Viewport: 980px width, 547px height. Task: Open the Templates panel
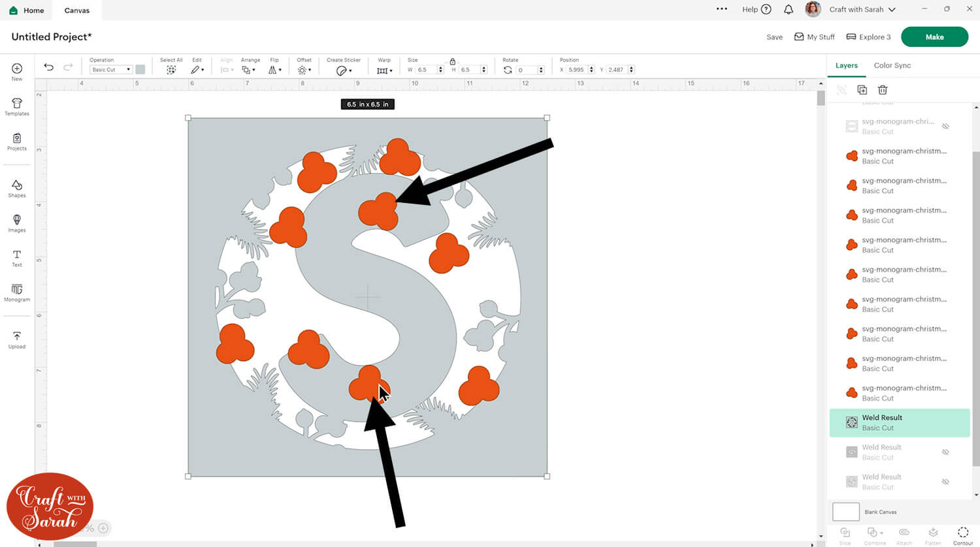[x=17, y=106]
